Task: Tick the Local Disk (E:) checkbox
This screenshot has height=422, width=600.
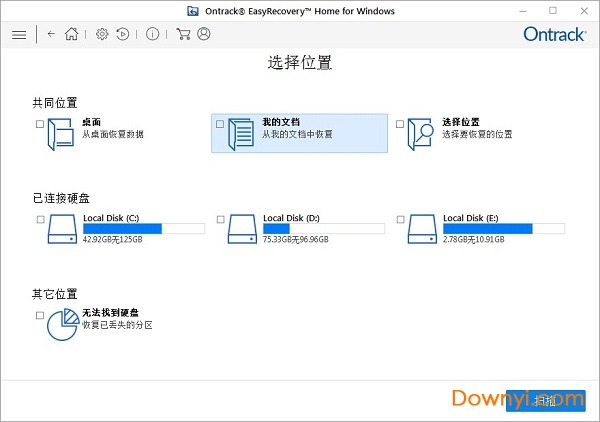Action: (401, 219)
